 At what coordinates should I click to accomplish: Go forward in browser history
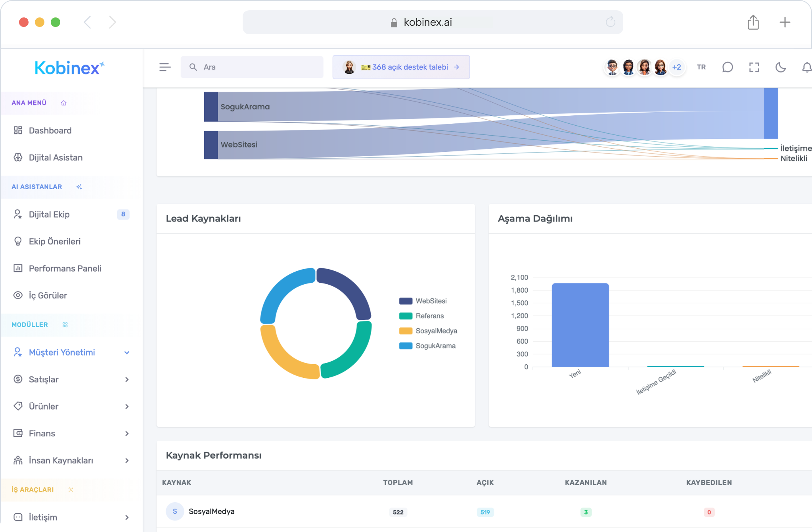point(113,22)
